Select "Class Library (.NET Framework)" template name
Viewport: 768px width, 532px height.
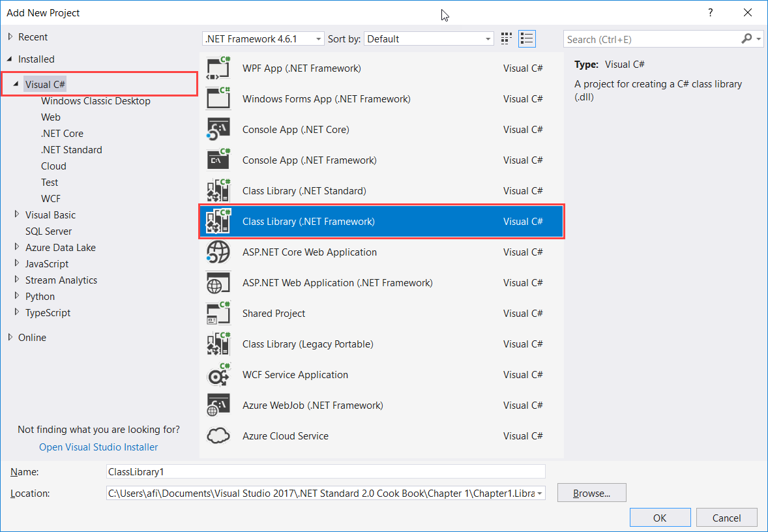click(308, 222)
